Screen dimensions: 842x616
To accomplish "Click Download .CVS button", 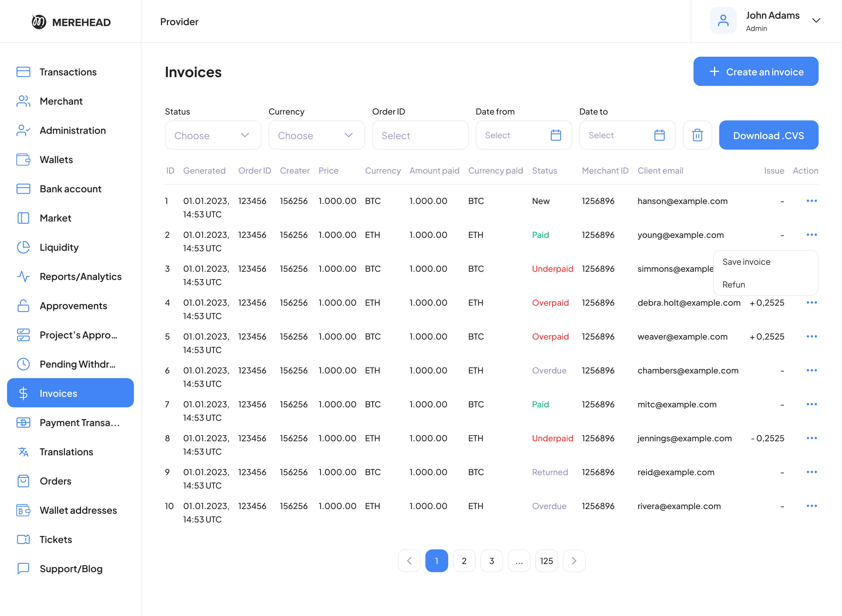I will click(x=768, y=135).
